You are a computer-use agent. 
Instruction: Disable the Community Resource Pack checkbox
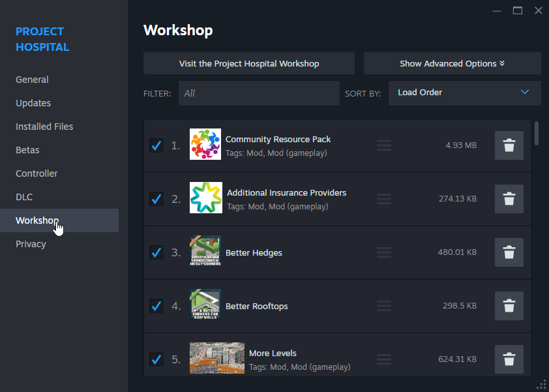click(156, 145)
